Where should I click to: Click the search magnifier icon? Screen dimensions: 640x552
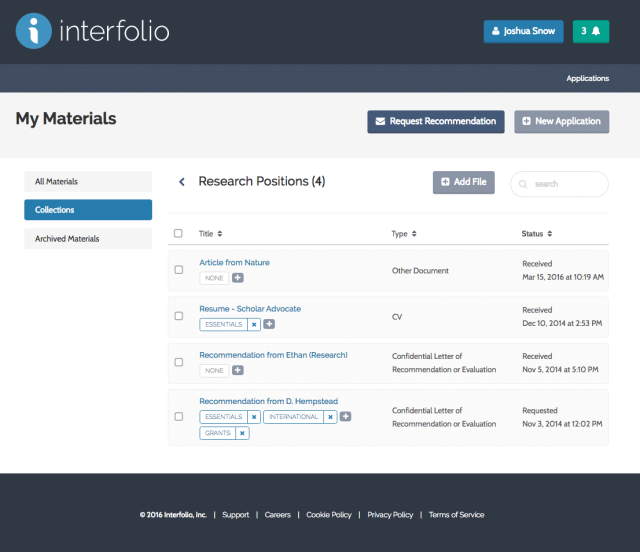point(523,184)
